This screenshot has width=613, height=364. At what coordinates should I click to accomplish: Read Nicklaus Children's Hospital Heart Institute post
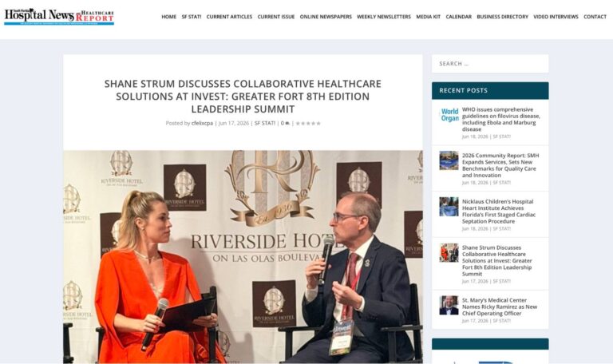click(x=498, y=211)
